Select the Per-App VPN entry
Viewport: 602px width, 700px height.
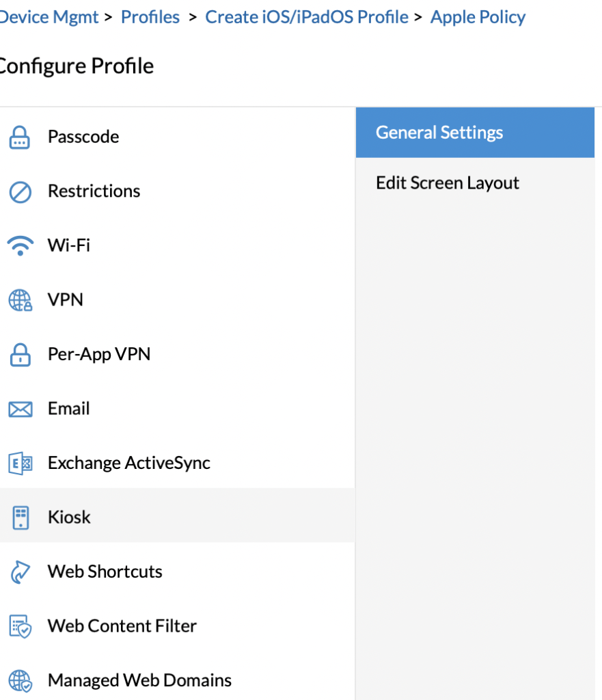(x=99, y=354)
